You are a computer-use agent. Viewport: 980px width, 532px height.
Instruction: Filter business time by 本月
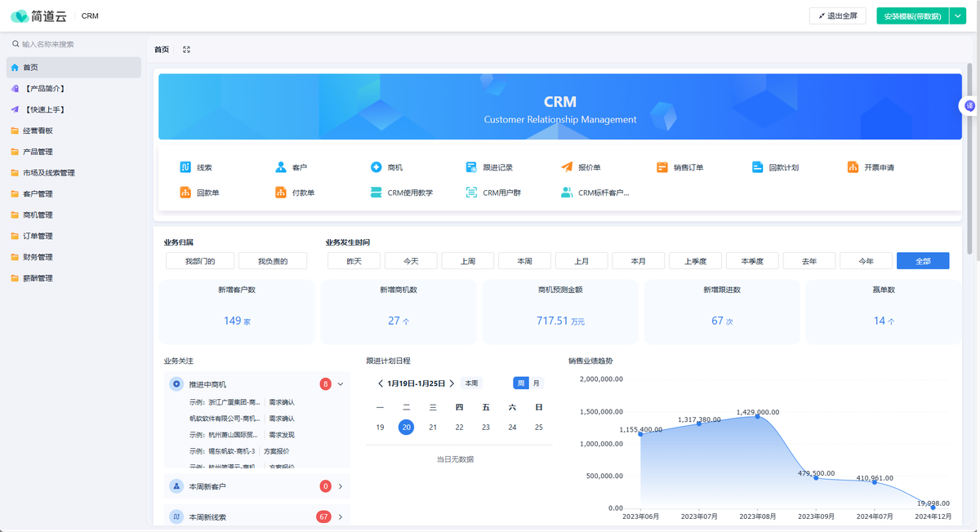(639, 261)
